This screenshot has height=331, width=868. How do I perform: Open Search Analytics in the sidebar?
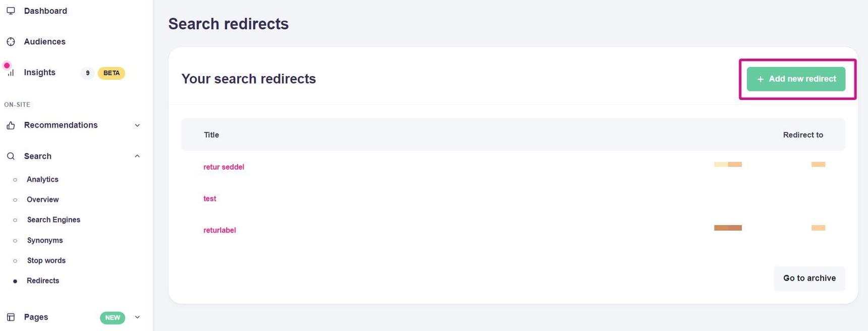click(x=42, y=180)
